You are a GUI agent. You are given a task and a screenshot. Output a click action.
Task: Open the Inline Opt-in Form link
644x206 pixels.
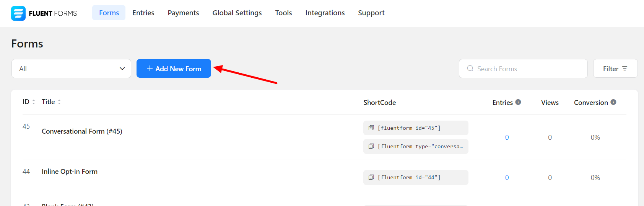tap(70, 172)
